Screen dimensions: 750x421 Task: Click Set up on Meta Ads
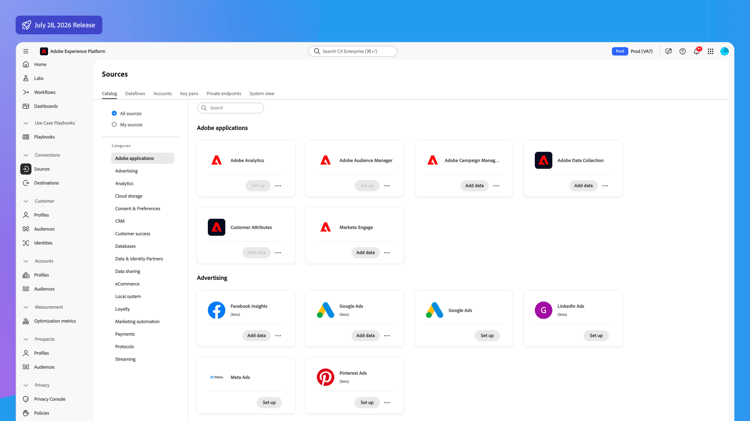tap(269, 402)
